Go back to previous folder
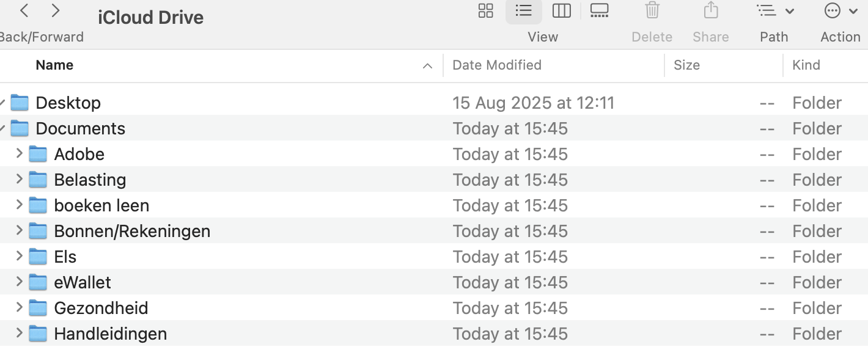Viewport: 868px width, 347px height. coord(25,10)
